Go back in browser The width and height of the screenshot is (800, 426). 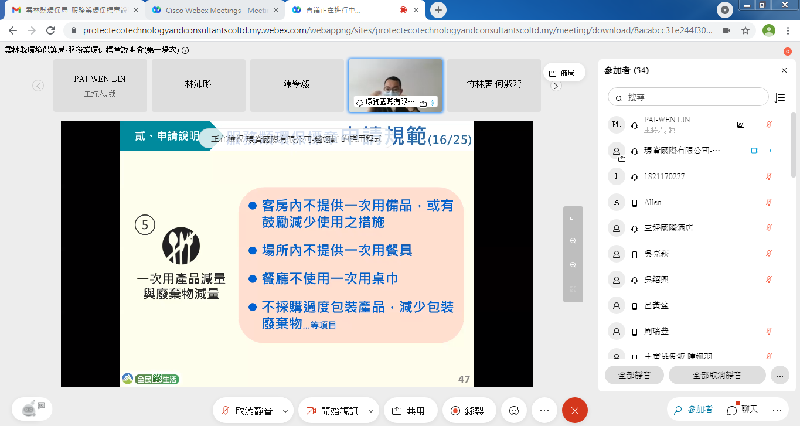[x=13, y=31]
